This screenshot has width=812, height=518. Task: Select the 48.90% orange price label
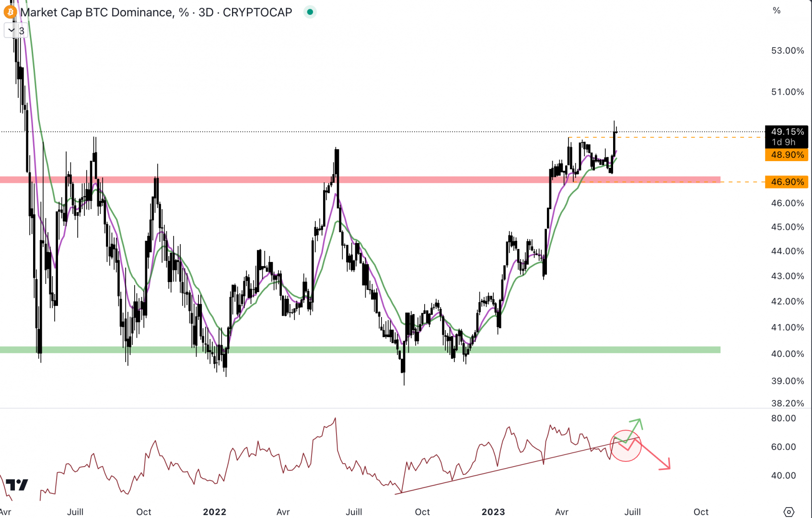(787, 154)
